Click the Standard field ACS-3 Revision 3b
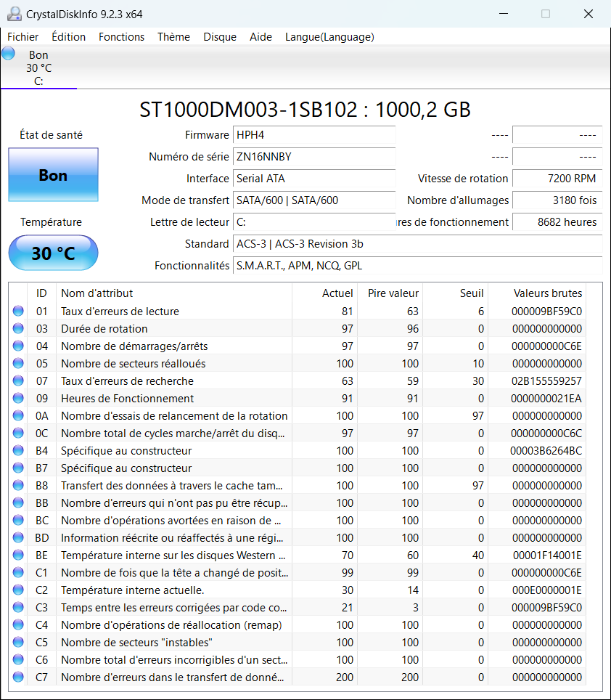This screenshot has height=700, width=611. coord(417,244)
